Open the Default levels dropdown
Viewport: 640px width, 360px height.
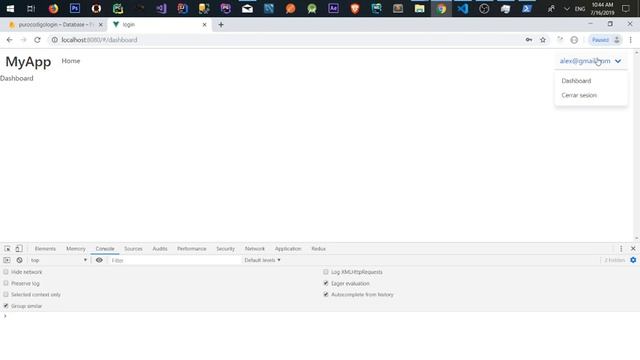click(262, 260)
